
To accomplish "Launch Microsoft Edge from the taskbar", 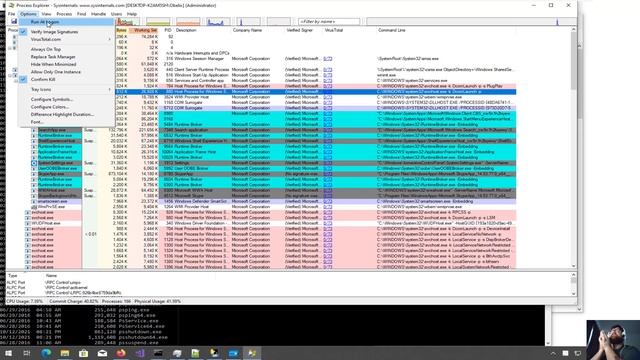I will pyautogui.click(x=46, y=353).
